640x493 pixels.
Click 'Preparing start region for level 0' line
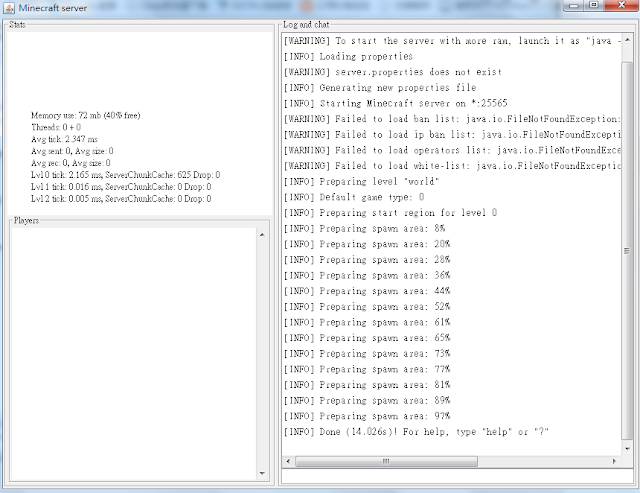(390, 213)
